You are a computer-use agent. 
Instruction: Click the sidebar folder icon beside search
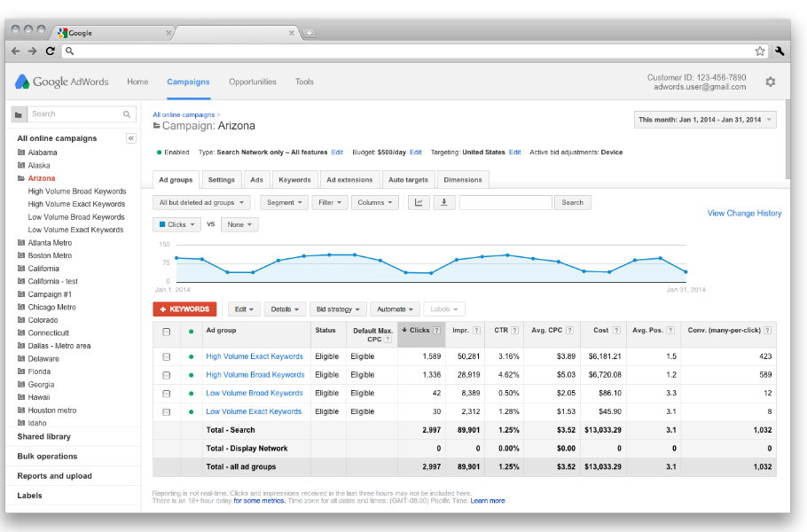point(18,114)
